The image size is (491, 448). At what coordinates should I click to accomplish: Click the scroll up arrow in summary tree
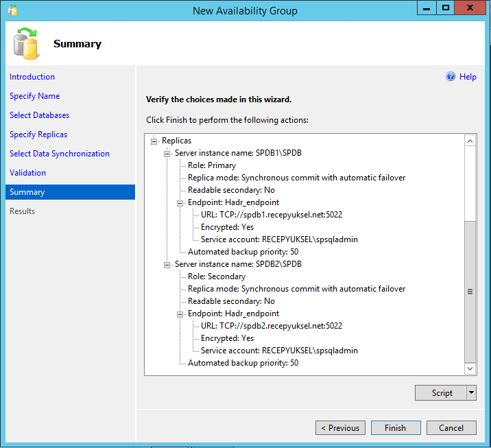[470, 141]
